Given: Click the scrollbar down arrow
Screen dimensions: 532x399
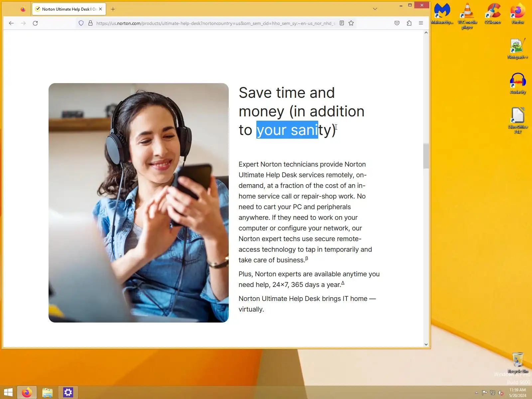Looking at the screenshot, I should [426, 344].
